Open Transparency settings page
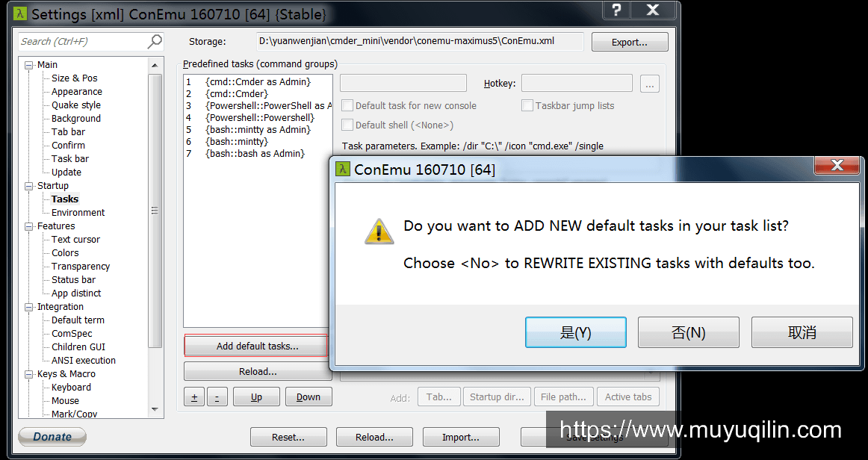 (x=80, y=267)
